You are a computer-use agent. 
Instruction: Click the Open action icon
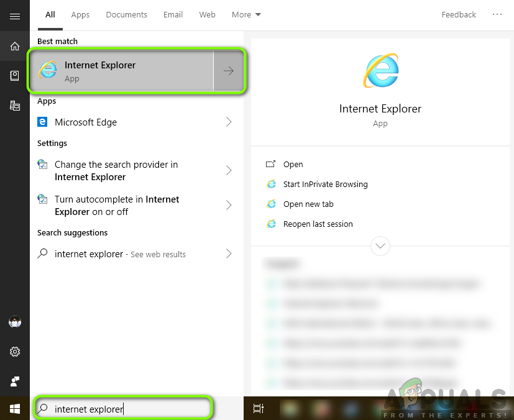coord(270,164)
